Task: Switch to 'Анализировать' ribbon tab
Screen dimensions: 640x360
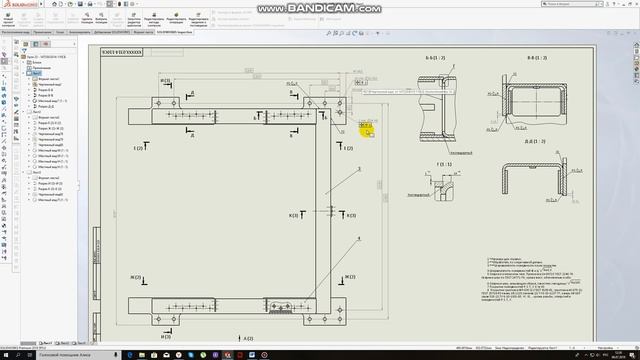Action: [x=79, y=32]
